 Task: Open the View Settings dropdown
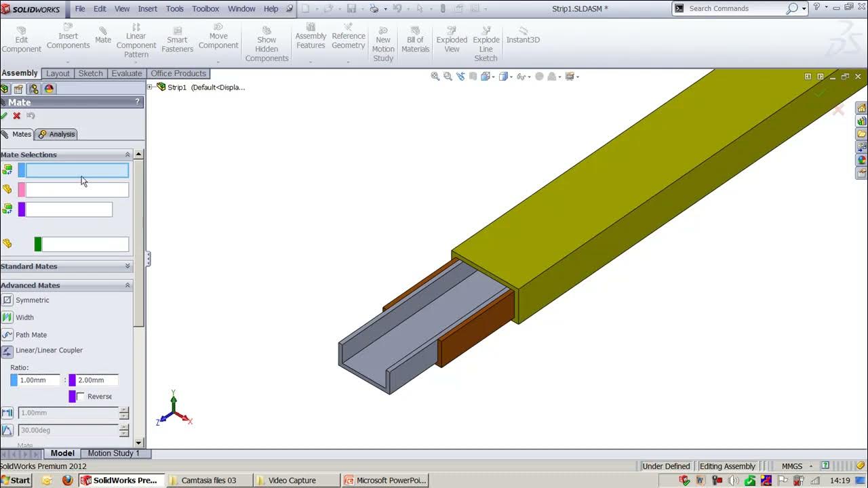point(578,77)
